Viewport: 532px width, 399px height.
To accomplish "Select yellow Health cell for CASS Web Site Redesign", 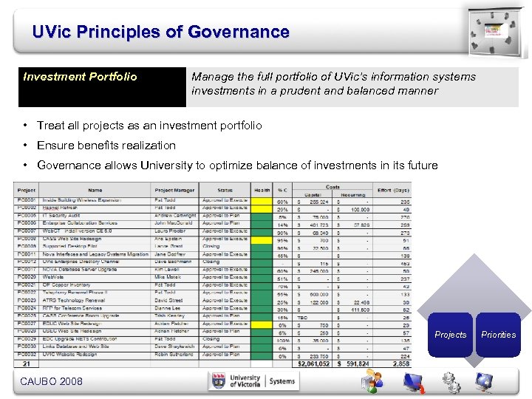I will click(x=262, y=240).
